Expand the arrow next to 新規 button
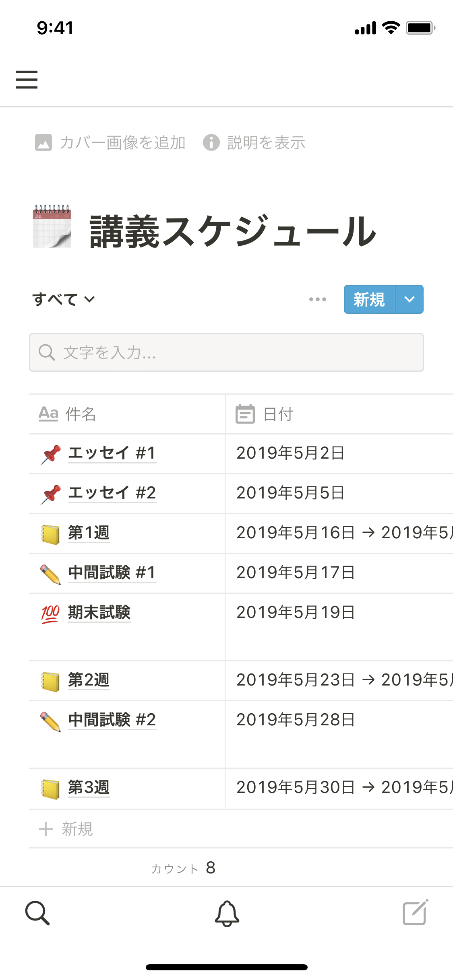This screenshot has width=453, height=980. (409, 299)
